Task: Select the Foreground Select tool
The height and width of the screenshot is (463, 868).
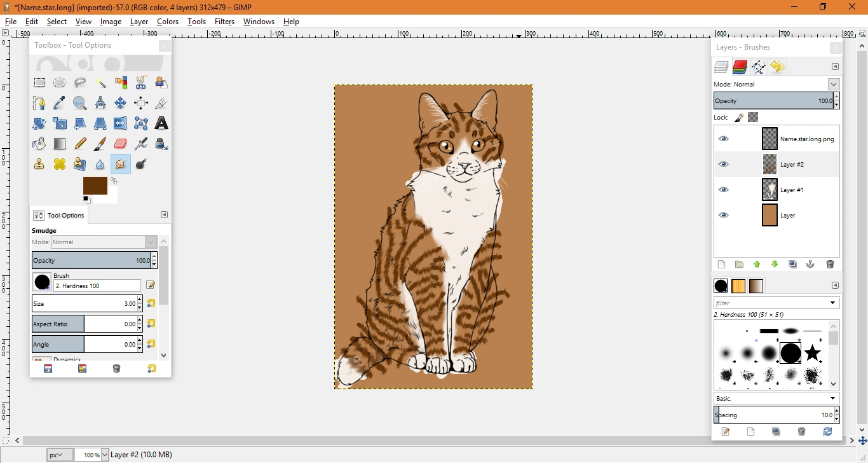Action: click(161, 83)
